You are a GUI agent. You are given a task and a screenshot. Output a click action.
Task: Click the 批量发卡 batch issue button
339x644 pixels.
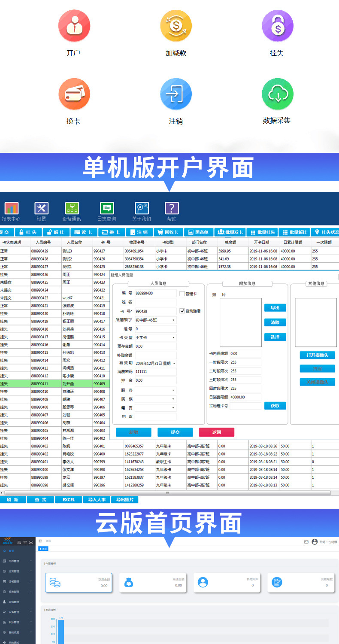coord(230,232)
